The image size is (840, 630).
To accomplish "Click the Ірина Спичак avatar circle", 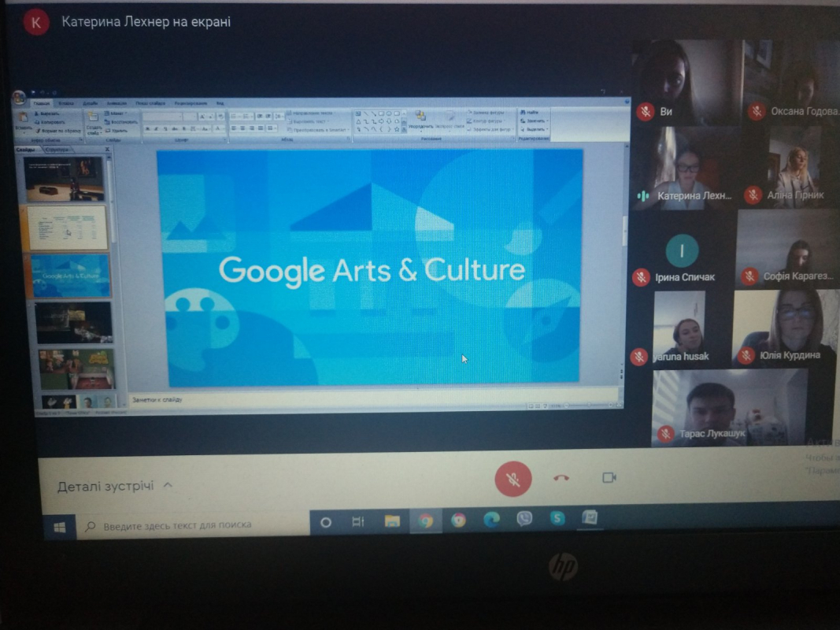I will pos(682,250).
